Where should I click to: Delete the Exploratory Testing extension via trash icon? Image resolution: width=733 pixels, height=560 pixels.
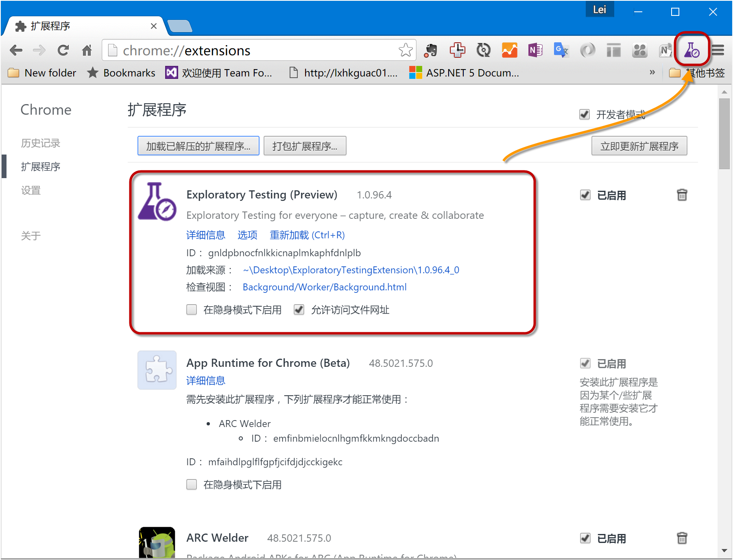(682, 195)
